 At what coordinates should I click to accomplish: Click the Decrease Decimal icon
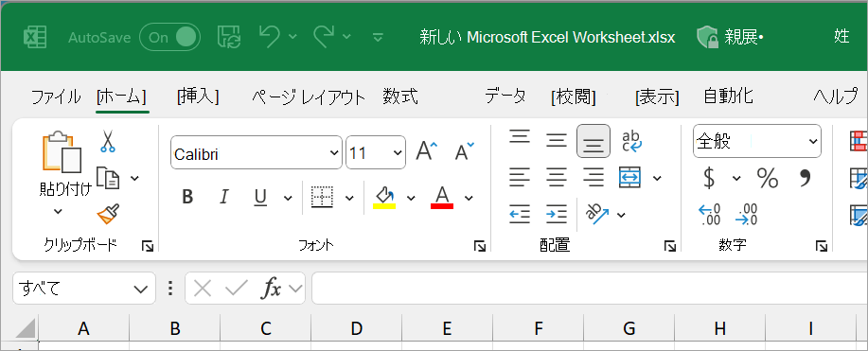[x=746, y=214]
